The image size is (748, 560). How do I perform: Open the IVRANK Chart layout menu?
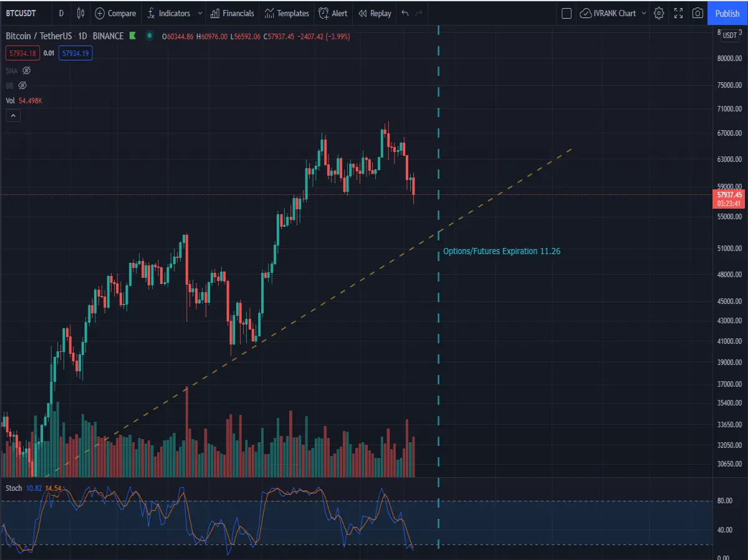tap(613, 13)
